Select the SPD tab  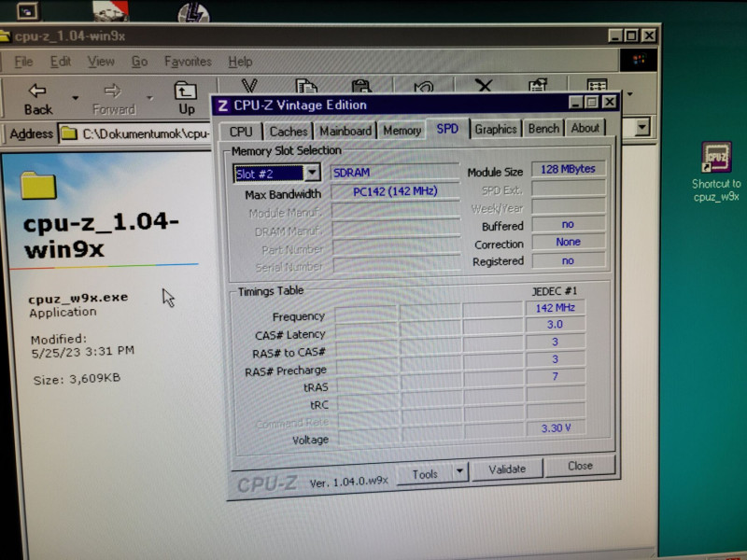(447, 129)
